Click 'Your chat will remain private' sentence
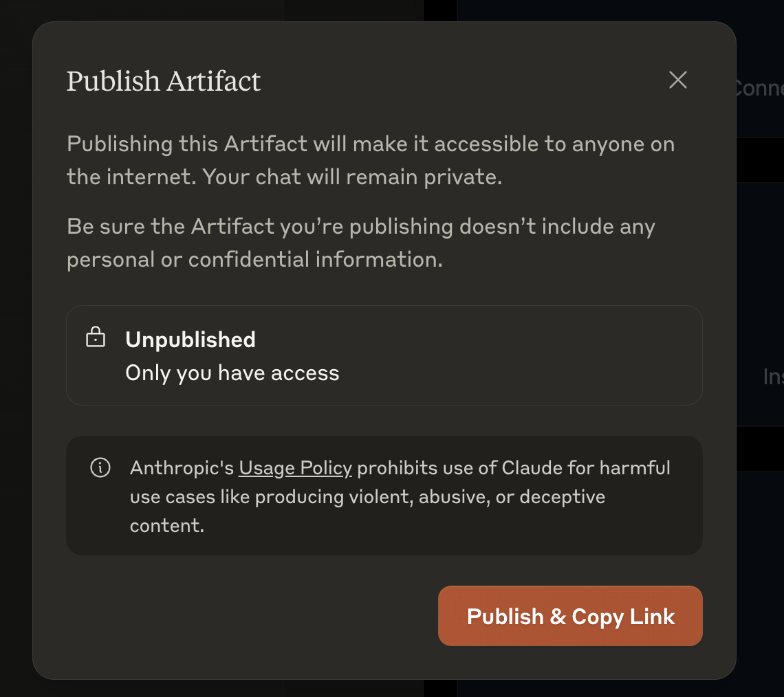 (353, 177)
